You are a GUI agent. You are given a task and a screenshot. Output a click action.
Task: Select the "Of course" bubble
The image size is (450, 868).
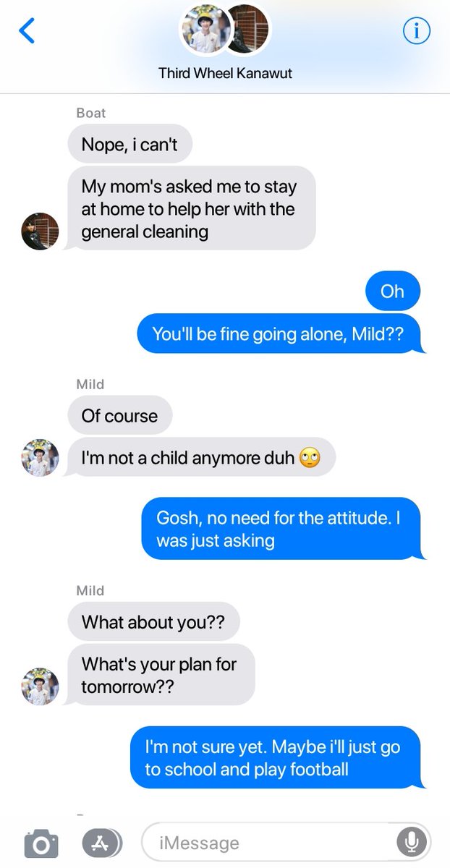coord(120,416)
